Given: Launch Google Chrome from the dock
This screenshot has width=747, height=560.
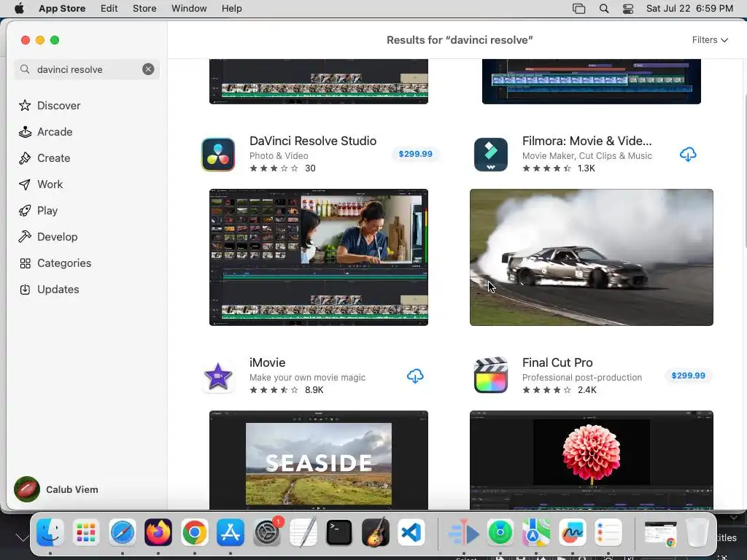Looking at the screenshot, I should [194, 532].
